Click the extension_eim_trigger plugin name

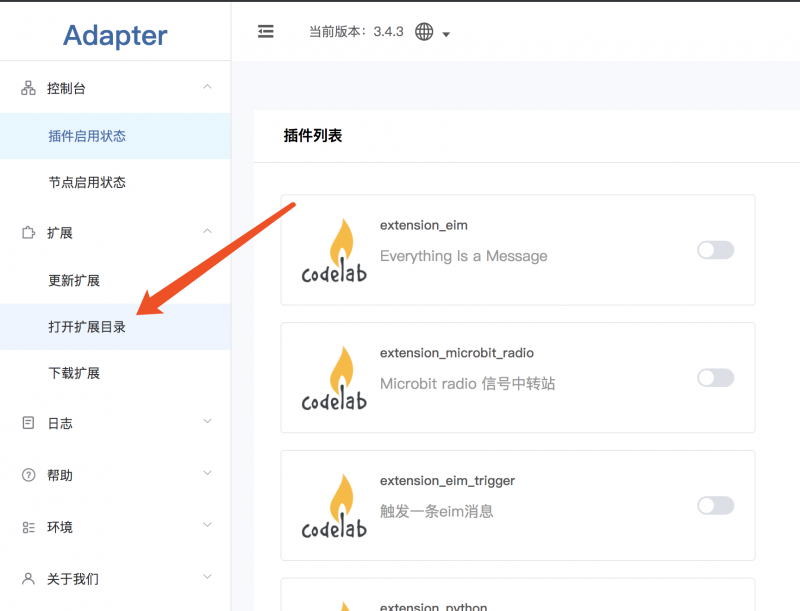(x=447, y=480)
